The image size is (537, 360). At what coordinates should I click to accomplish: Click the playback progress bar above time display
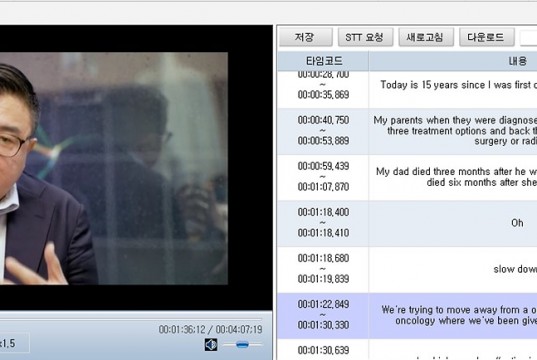pyautogui.click(x=131, y=319)
